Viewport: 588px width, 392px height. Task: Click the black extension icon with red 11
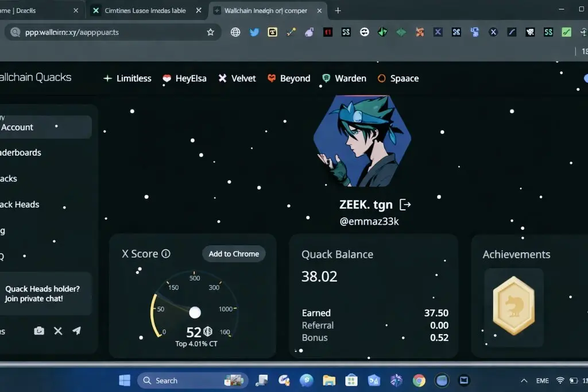click(328, 32)
